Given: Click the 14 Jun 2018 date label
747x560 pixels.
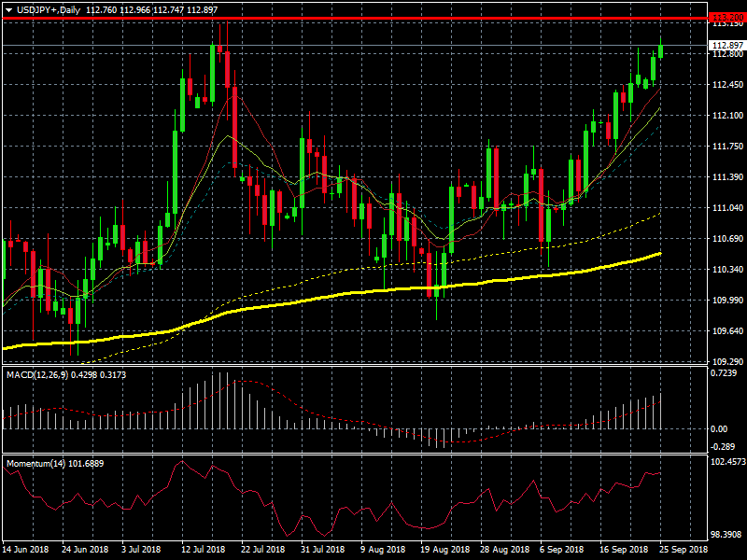Looking at the screenshot, I should tap(26, 551).
